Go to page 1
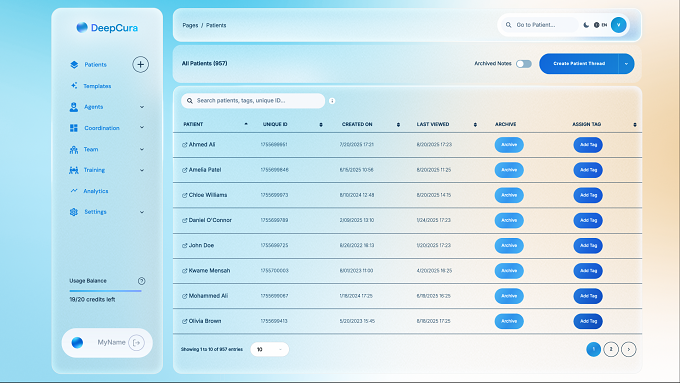 593,349
